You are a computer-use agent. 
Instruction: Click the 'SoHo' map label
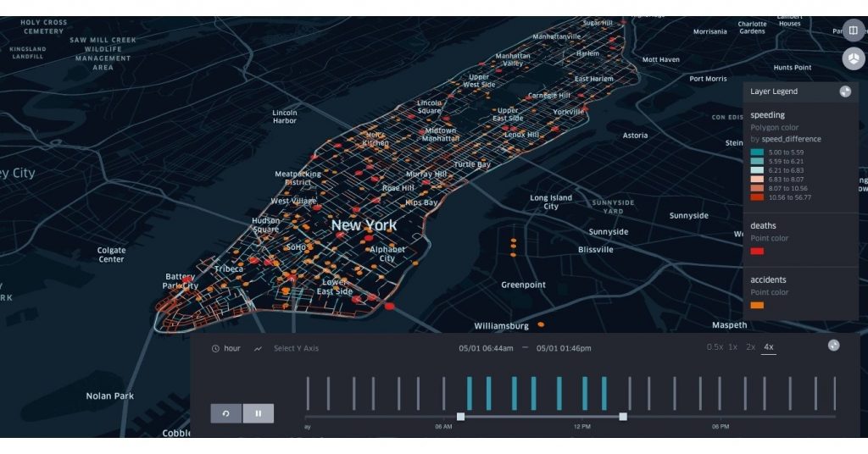coord(296,247)
